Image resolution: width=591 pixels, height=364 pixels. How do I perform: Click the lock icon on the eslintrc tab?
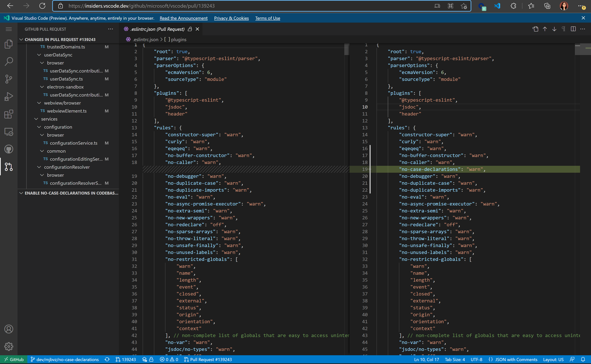coord(190,29)
